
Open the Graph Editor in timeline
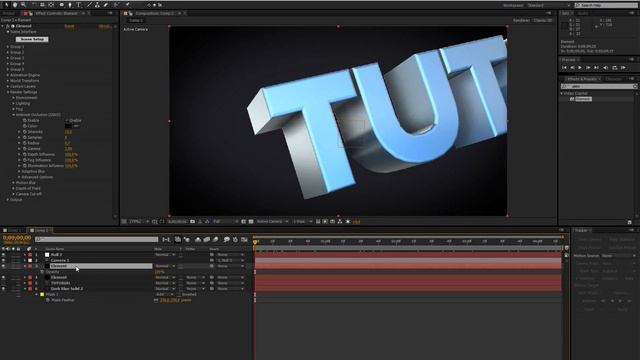(x=244, y=240)
